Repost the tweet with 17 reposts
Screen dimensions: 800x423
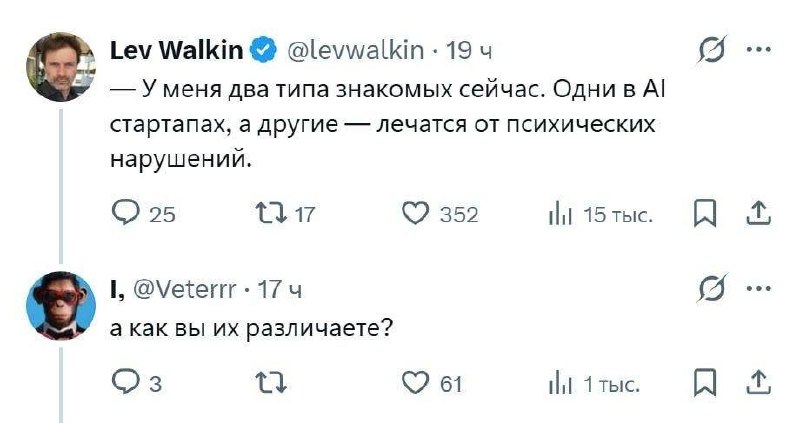click(285, 214)
